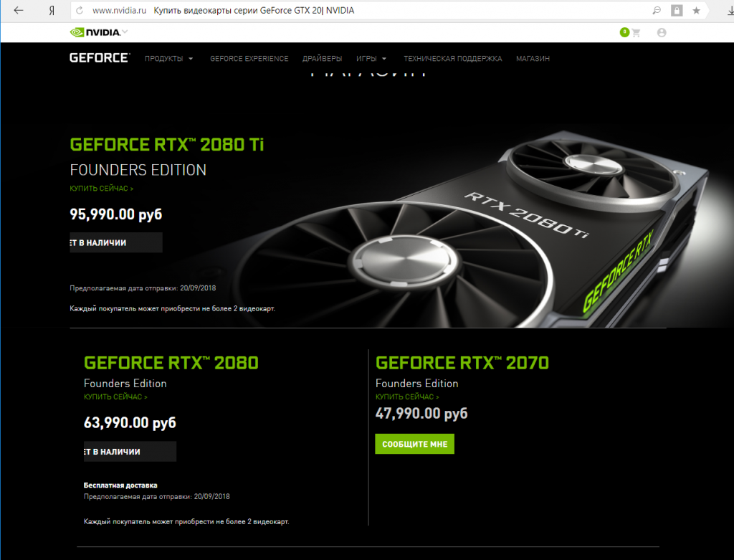The height and width of the screenshot is (560, 734).
Task: Bookmark page with star icon
Action: (x=697, y=10)
